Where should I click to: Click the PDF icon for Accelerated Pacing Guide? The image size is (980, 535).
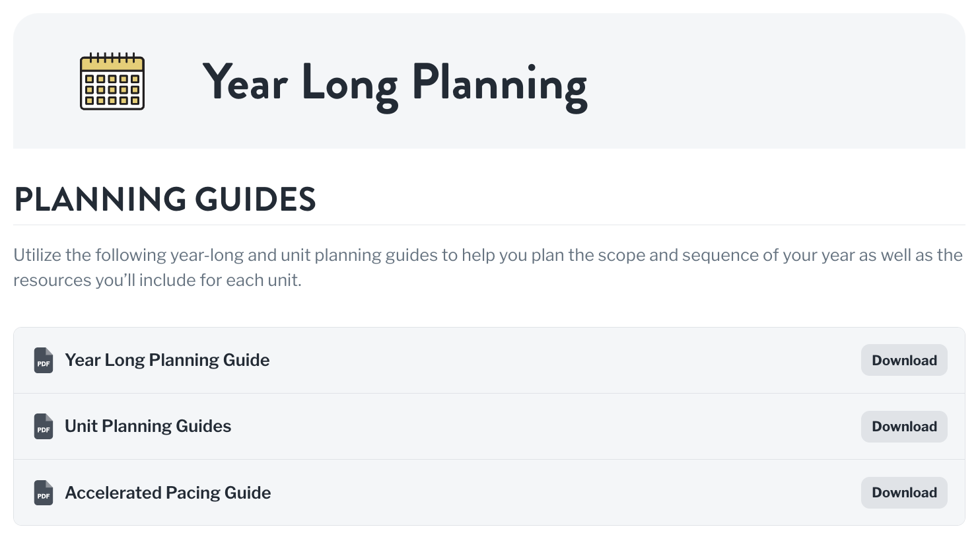pyautogui.click(x=43, y=493)
